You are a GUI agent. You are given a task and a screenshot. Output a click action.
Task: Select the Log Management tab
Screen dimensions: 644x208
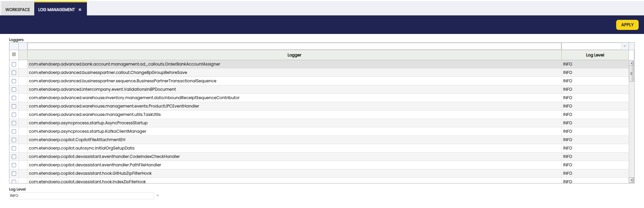tap(56, 10)
